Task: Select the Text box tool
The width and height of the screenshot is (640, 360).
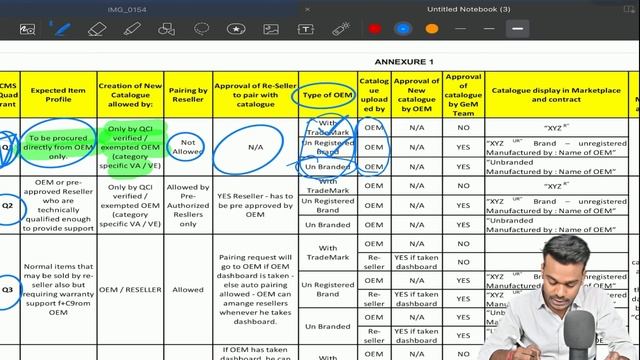Action: (x=306, y=29)
